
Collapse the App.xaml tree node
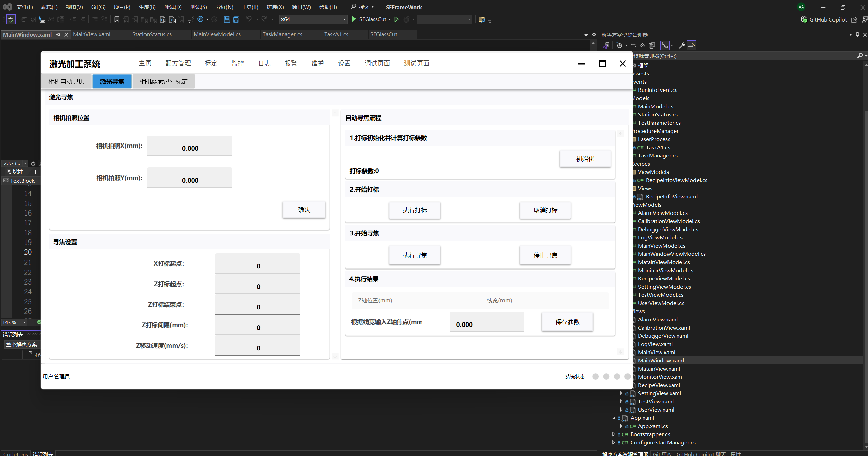614,418
